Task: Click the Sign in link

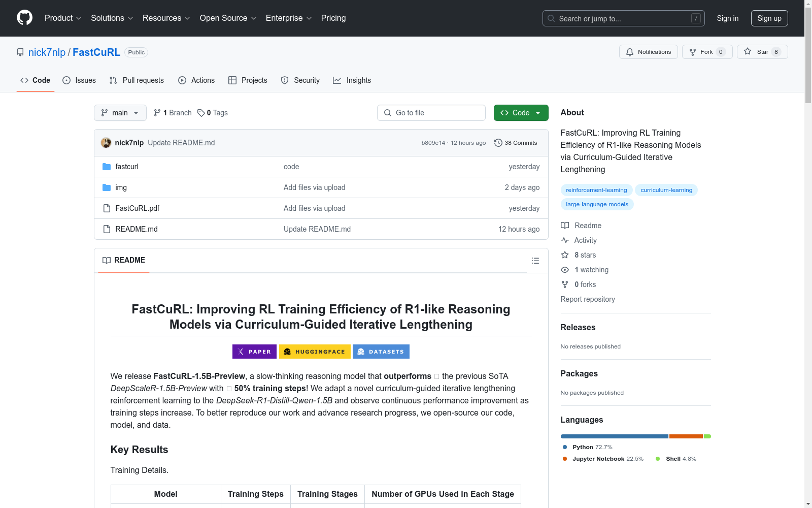Action: (x=728, y=18)
